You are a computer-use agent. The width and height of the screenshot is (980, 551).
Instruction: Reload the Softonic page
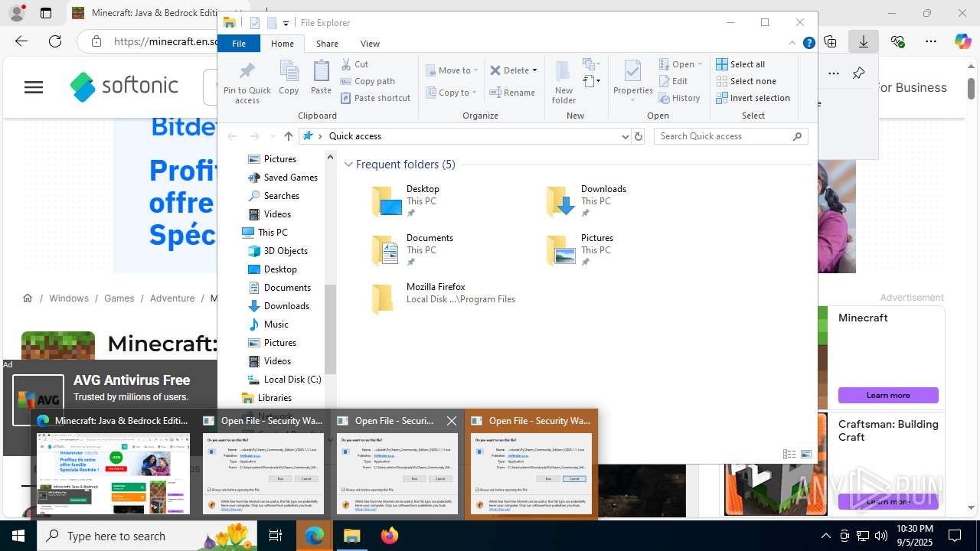click(55, 41)
